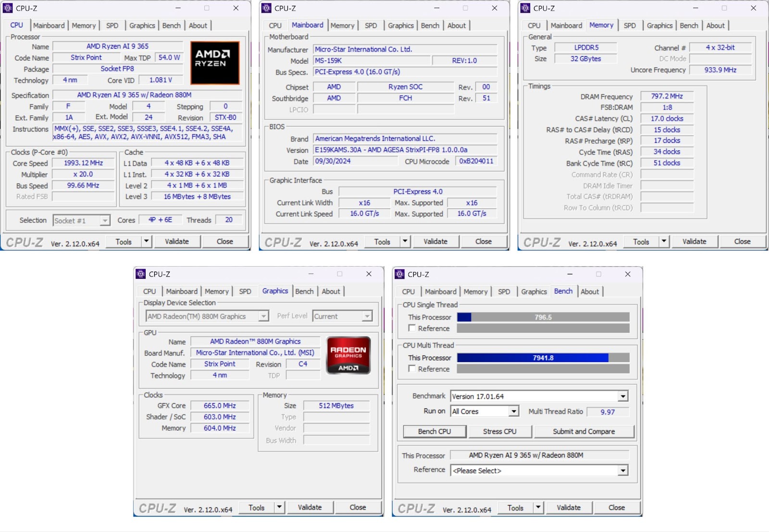Click the mainboard Model field MS-159K
The image size is (769, 532).
pyautogui.click(x=372, y=61)
